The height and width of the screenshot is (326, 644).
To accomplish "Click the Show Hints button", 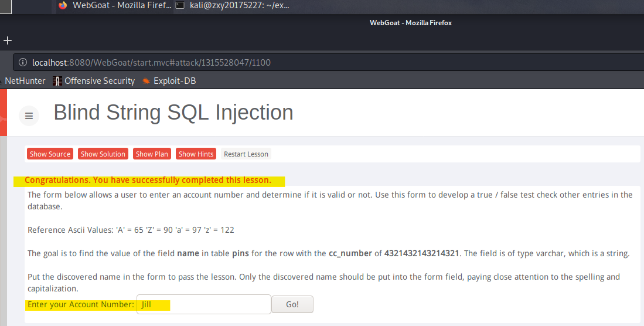I will 196,154.
